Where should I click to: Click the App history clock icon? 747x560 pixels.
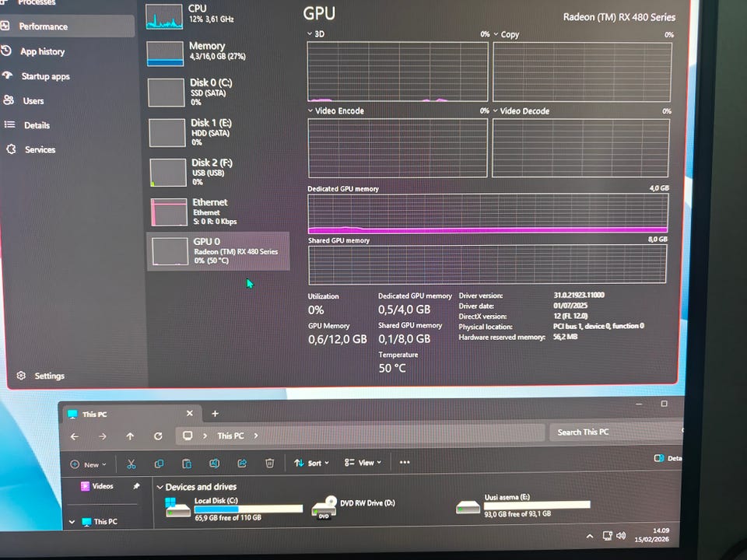coord(6,51)
